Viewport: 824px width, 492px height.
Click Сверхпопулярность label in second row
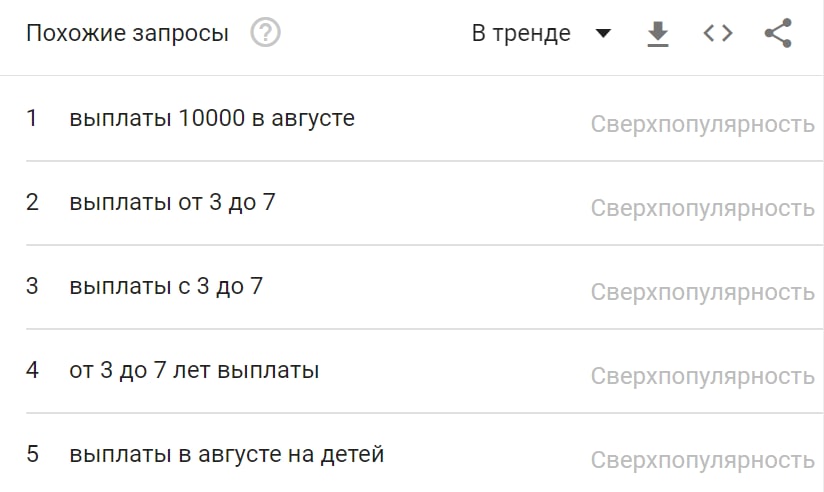pyautogui.click(x=702, y=208)
